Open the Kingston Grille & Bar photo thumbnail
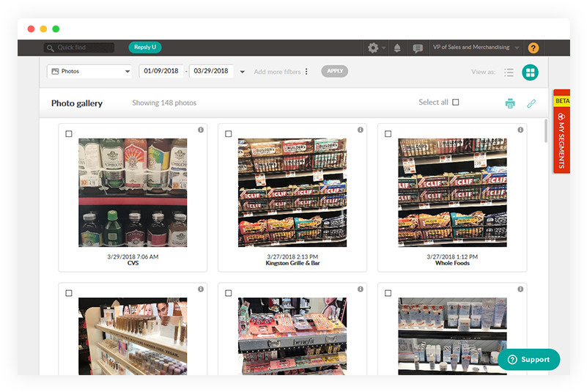Screen dimensions: 587x392 pyautogui.click(x=292, y=193)
